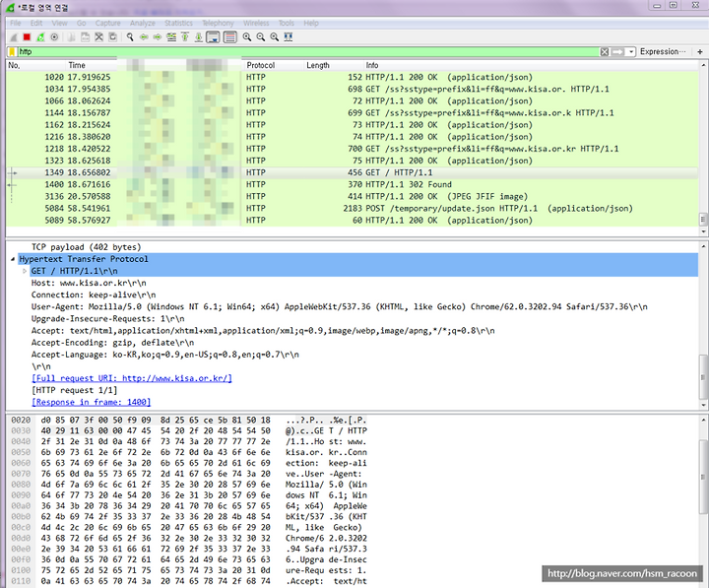Click the filter bookmark icon
Screen dimensions: 709x588
[12, 51]
